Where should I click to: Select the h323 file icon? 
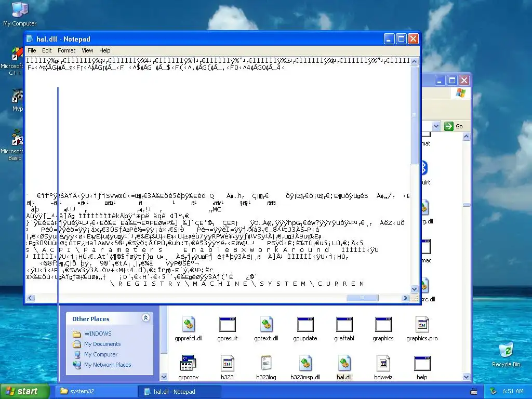pyautogui.click(x=228, y=363)
